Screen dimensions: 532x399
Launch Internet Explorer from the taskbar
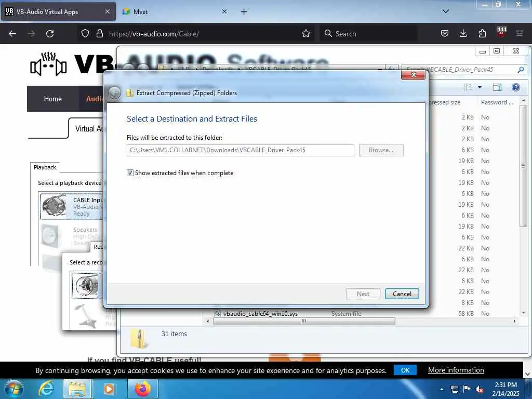(x=46, y=389)
